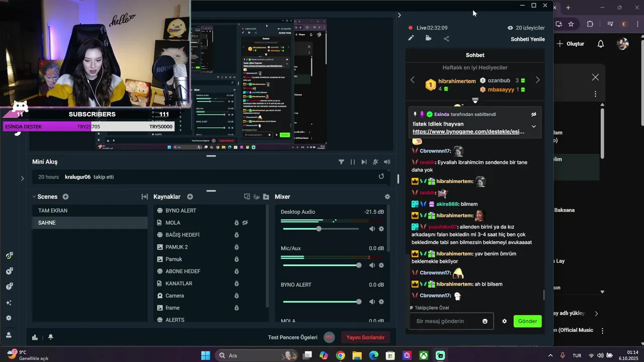This screenshot has height=362, width=644.
Task: Show next gifters with right arrow
Action: pos(537,80)
